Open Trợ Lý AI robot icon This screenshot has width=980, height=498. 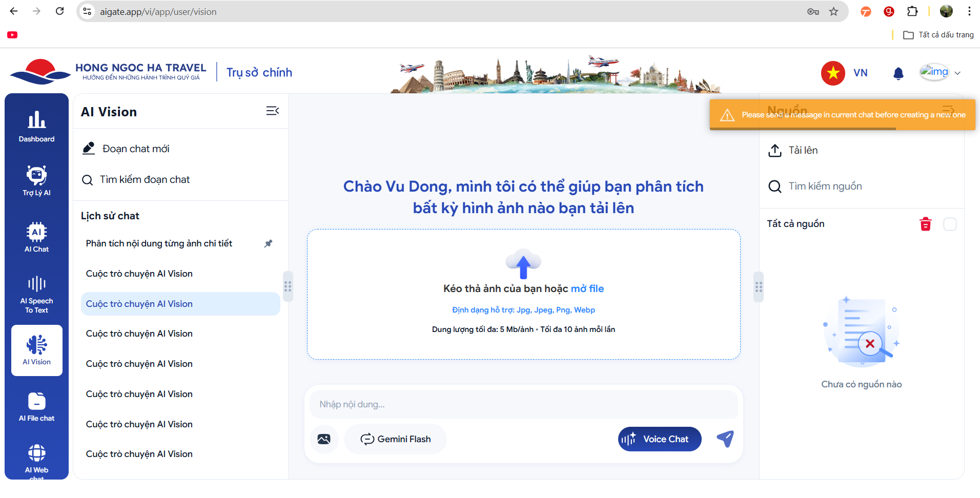click(x=36, y=180)
